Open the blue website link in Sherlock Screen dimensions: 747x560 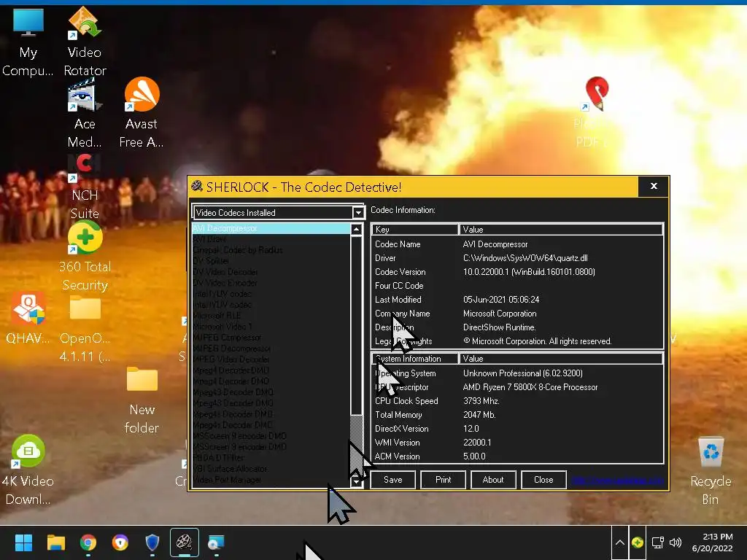(x=617, y=480)
